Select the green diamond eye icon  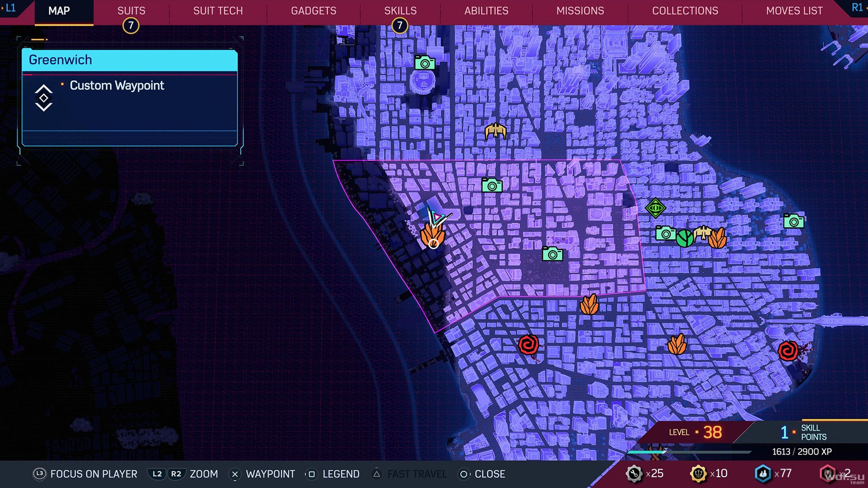[655, 208]
